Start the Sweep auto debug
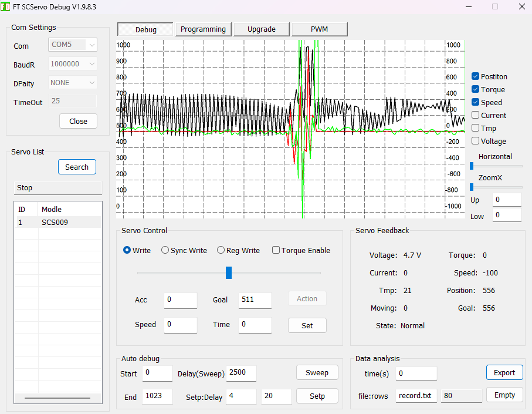Viewport: 532px width, 414px height. coord(317,372)
